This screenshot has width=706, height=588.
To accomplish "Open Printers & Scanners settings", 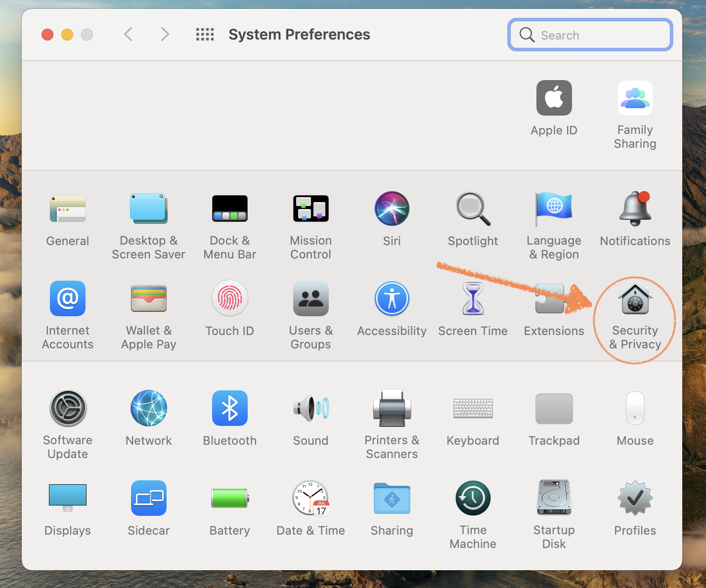I will [x=392, y=408].
